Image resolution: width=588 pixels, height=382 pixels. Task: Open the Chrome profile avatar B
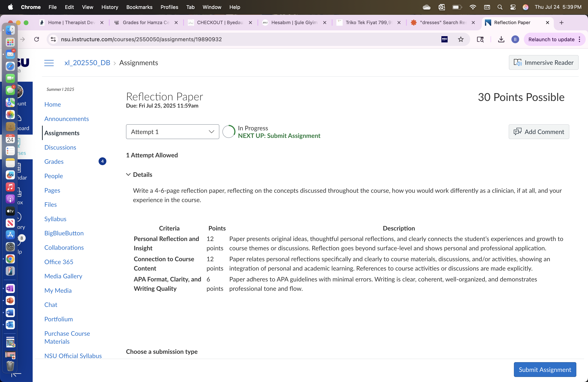515,39
